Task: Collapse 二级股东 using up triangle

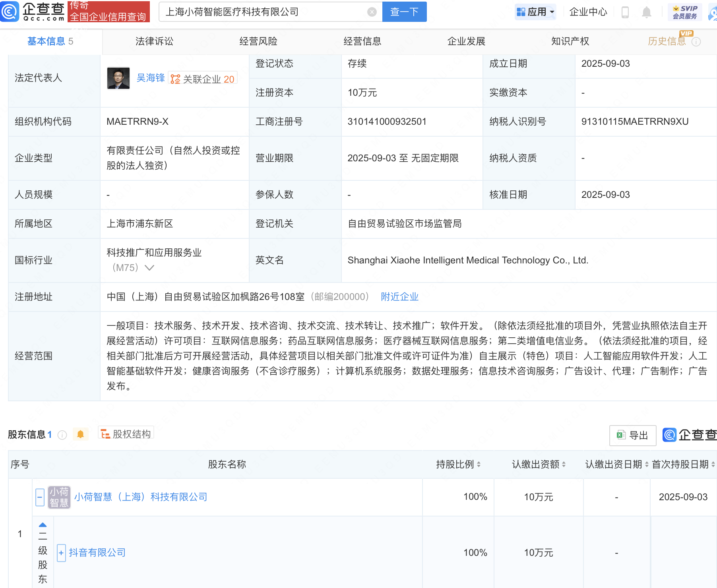Action: pos(43,525)
